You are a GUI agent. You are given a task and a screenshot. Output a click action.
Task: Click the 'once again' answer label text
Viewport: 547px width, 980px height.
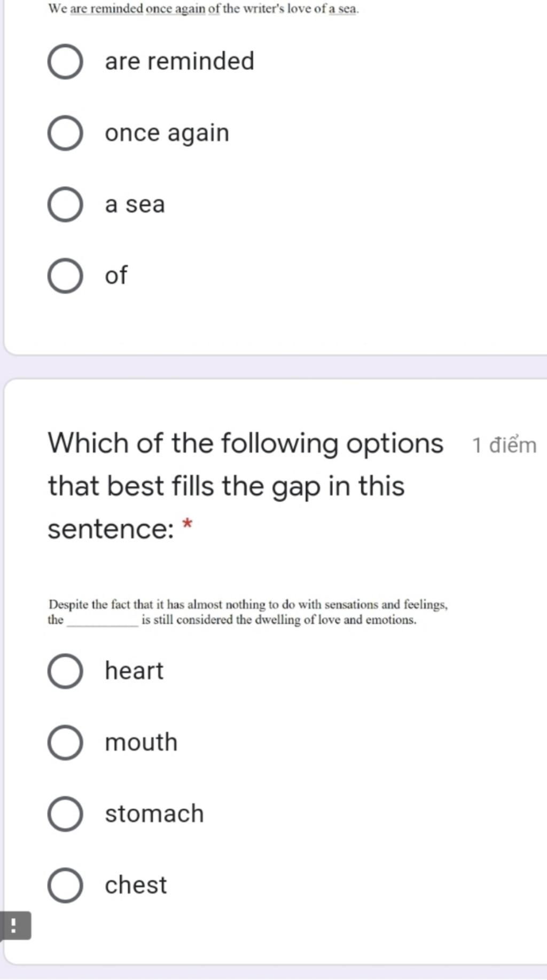coord(167,133)
